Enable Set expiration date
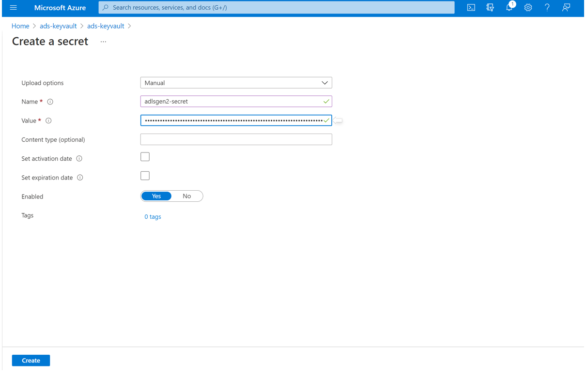587x392 pixels. coord(145,175)
